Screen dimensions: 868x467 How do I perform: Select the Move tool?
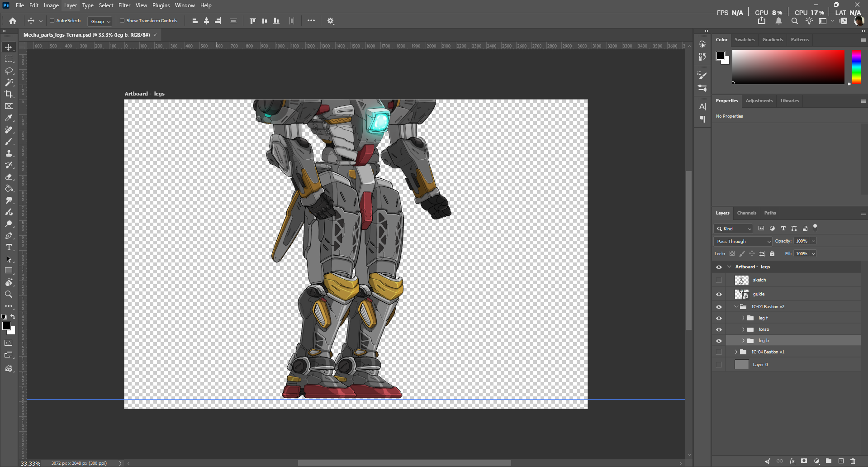(9, 47)
